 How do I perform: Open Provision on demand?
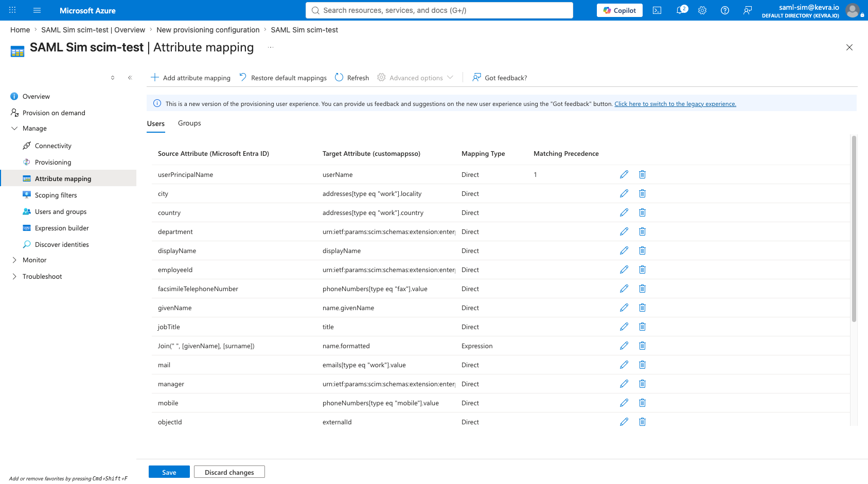(54, 113)
